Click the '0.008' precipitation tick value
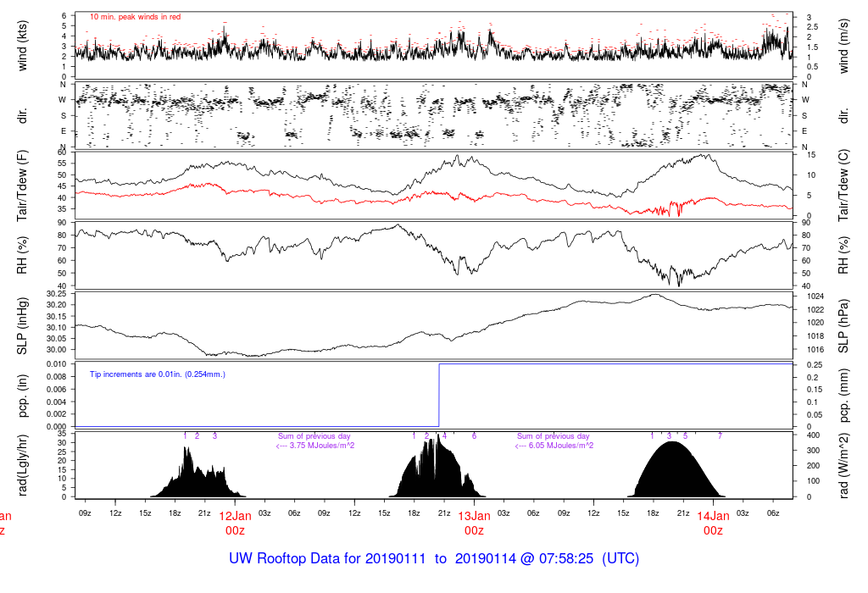This screenshot has width=868, height=593. coord(57,377)
